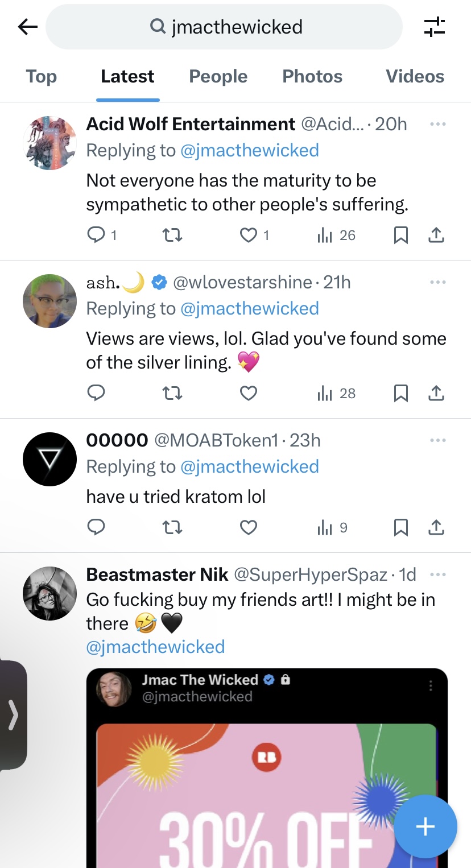Open @jmacthewicked mention in Beastmaster Nik's tweet
The width and height of the screenshot is (471, 868).
point(155,647)
